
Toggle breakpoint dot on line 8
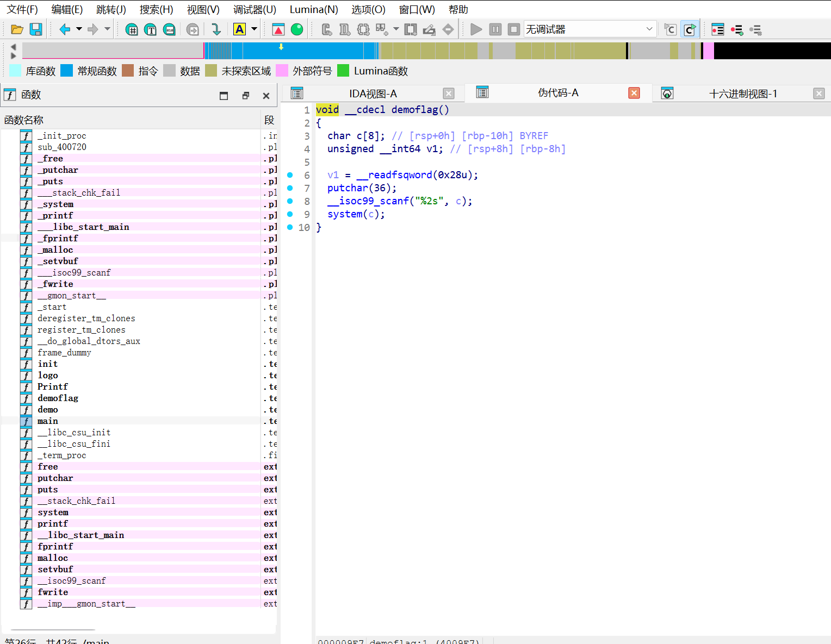tap(290, 201)
